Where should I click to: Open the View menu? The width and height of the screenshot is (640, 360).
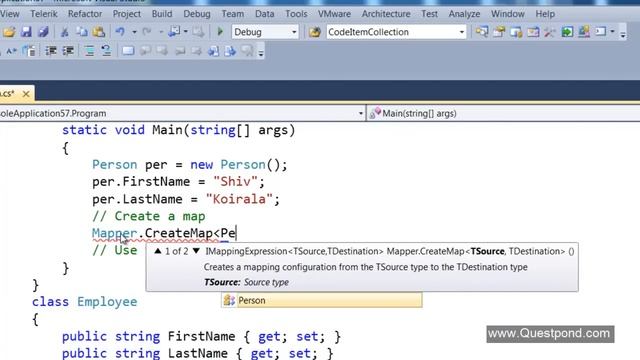[9, 14]
